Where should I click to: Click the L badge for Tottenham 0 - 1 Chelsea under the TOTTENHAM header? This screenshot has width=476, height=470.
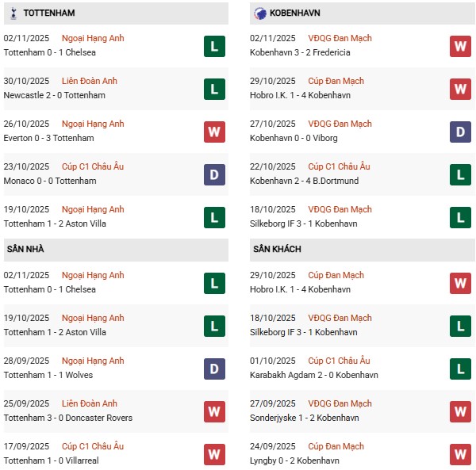click(x=213, y=46)
